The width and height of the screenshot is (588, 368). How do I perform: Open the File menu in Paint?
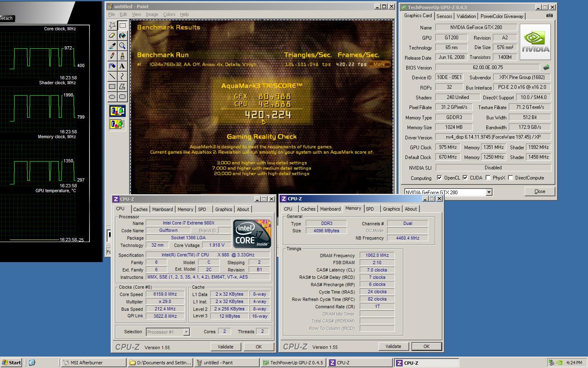[x=111, y=14]
